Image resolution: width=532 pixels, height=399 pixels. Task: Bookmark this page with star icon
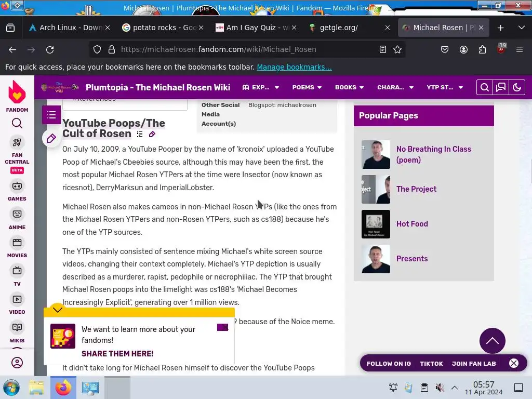point(397,49)
